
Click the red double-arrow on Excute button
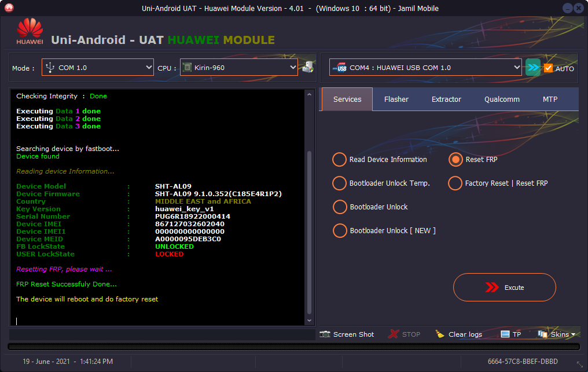(492, 288)
